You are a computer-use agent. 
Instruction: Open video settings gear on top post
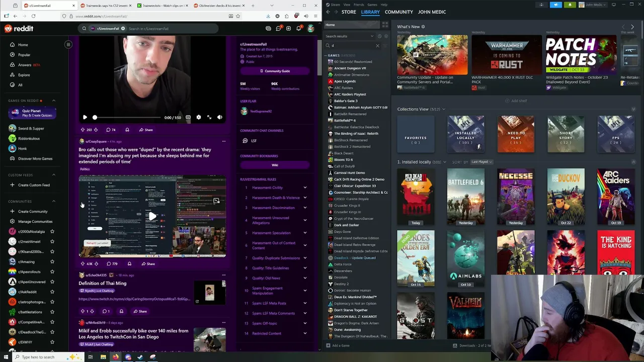(199, 117)
